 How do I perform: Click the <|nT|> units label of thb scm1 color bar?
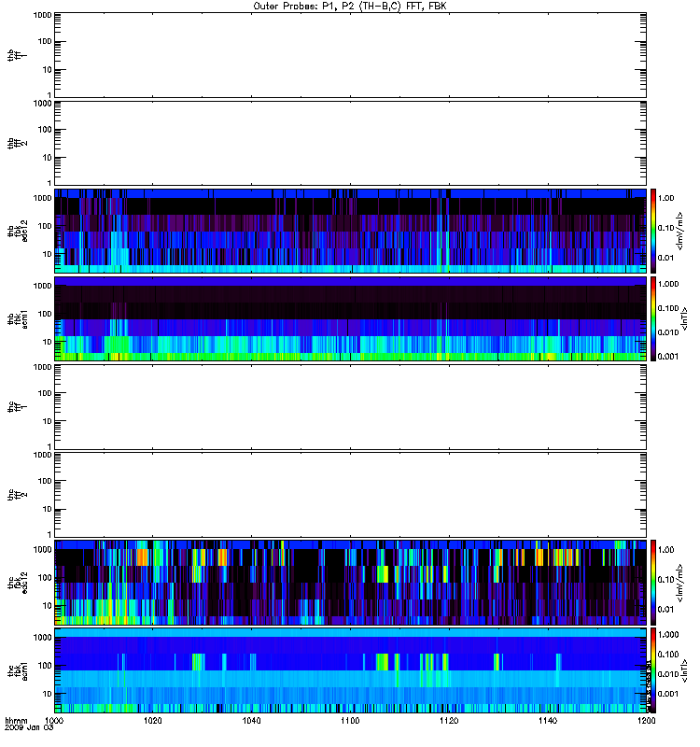(x=684, y=318)
